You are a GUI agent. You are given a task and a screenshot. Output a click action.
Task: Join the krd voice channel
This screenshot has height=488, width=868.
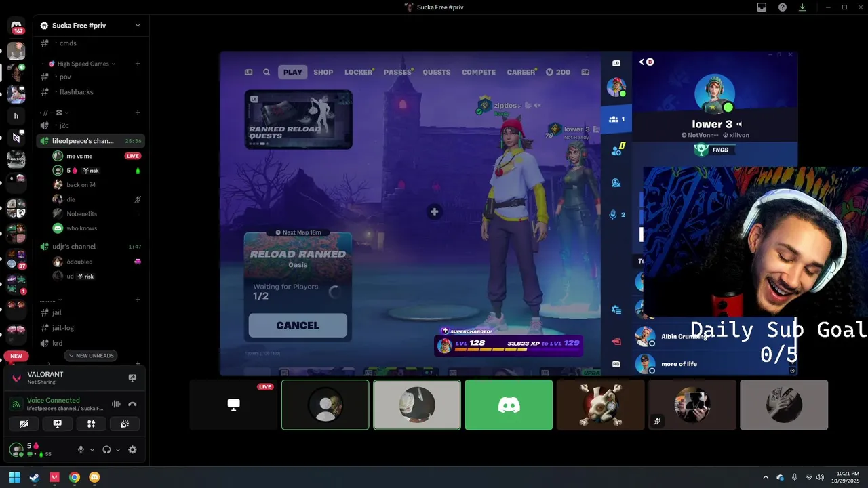point(91,344)
